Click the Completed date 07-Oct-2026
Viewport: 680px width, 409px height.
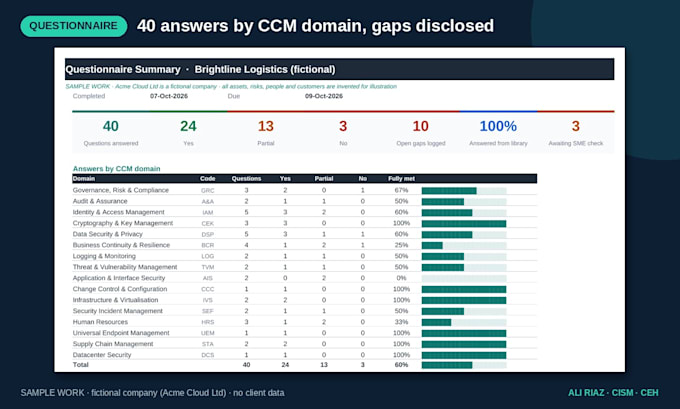169,96
